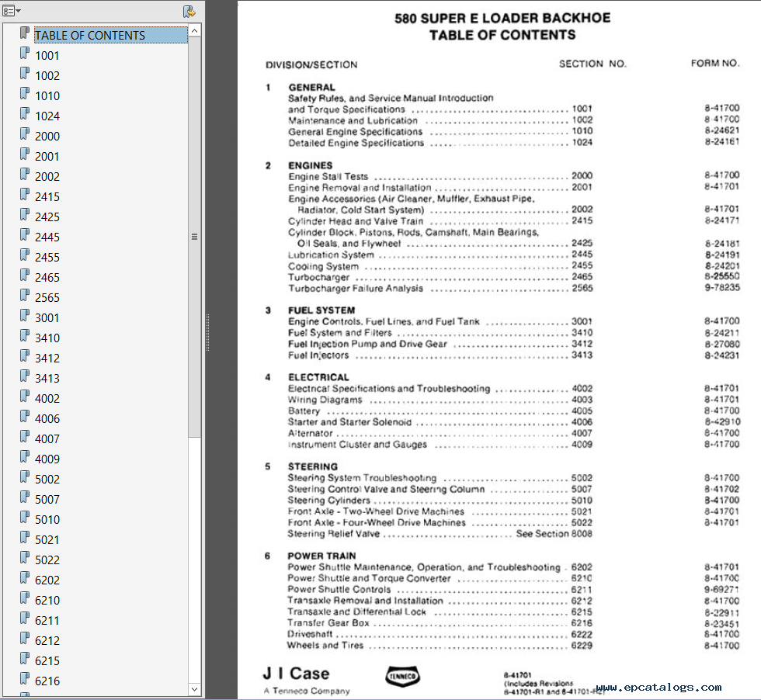Open bookmark 2455
The height and width of the screenshot is (700, 761).
[47, 257]
